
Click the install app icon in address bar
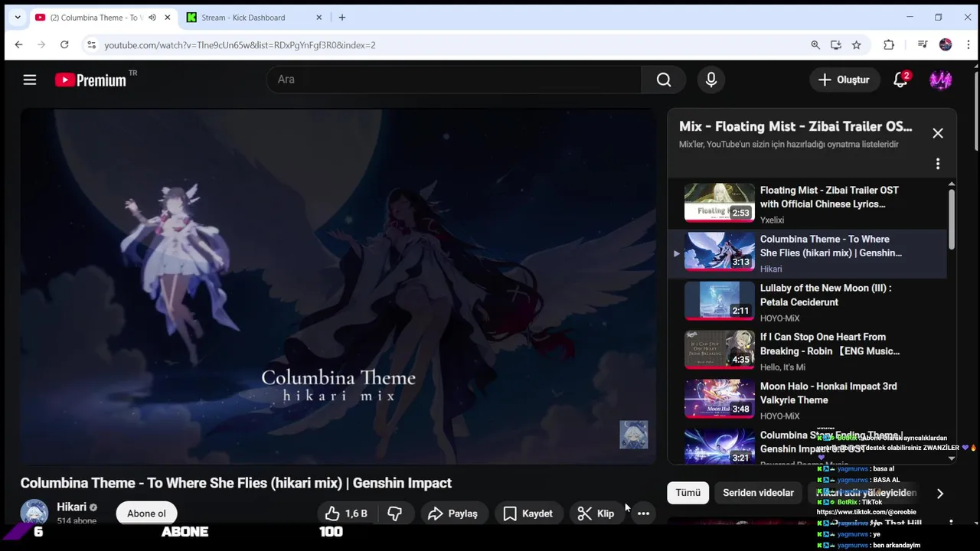point(836,45)
